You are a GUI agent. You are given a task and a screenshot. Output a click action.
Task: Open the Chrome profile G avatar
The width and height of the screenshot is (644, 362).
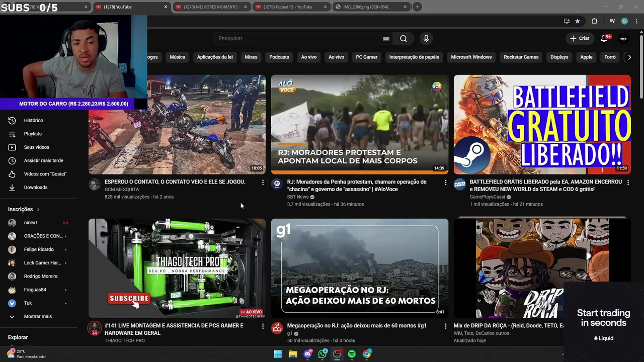pyautogui.click(x=624, y=21)
